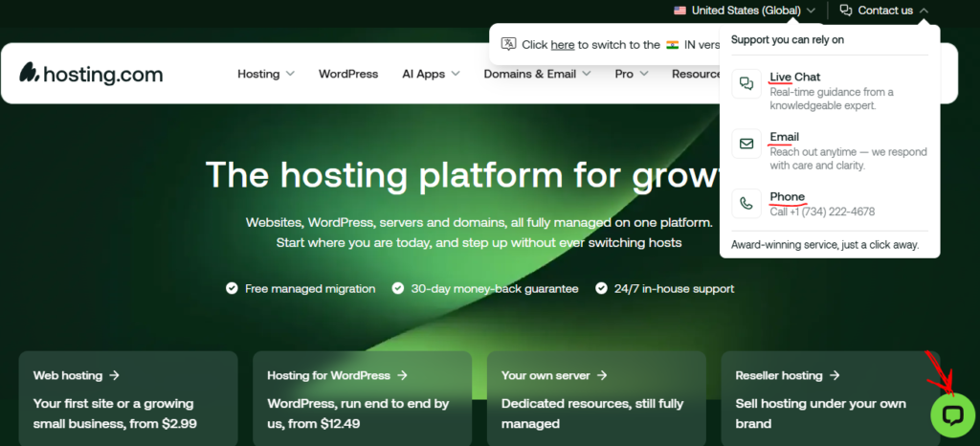This screenshot has width=980, height=446.
Task: Expand the Domains & Email chevron
Action: coord(587,74)
